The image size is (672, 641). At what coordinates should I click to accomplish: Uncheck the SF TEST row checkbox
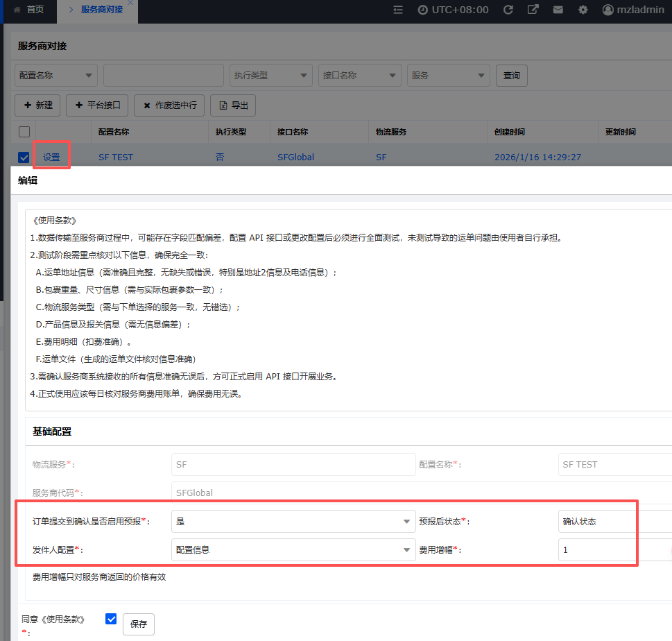coord(24,157)
